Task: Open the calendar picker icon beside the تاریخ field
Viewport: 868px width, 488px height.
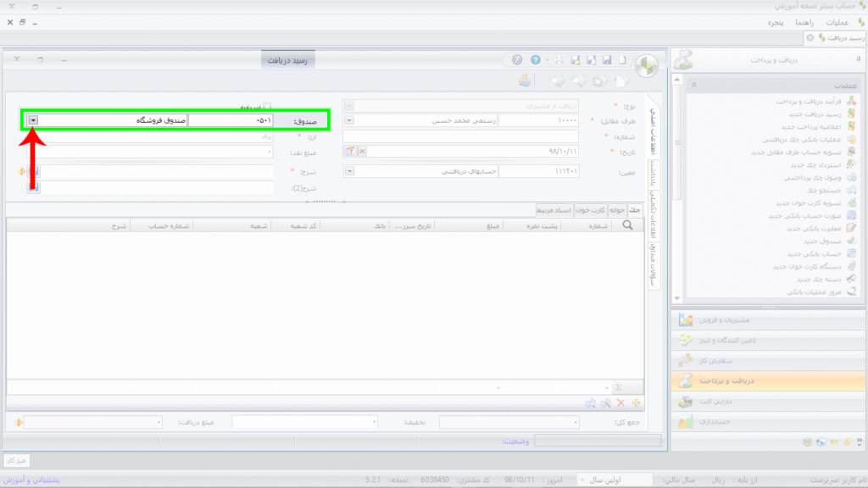Action: point(350,151)
